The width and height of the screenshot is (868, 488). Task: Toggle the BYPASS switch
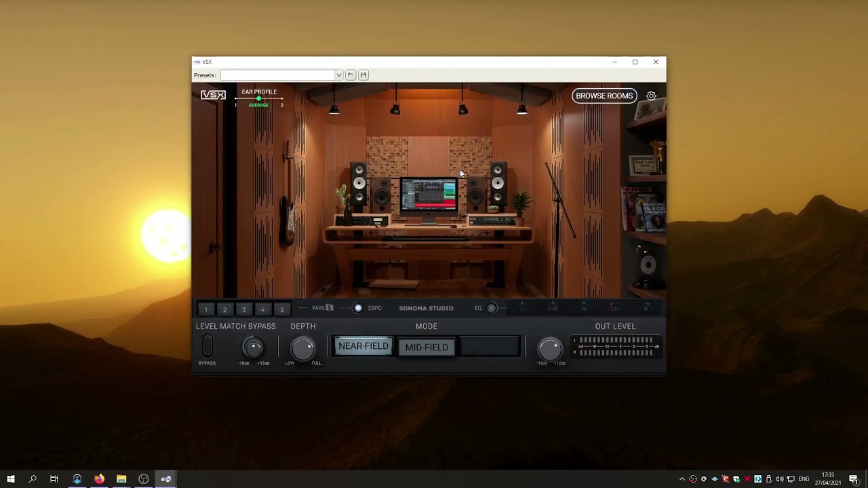point(208,346)
